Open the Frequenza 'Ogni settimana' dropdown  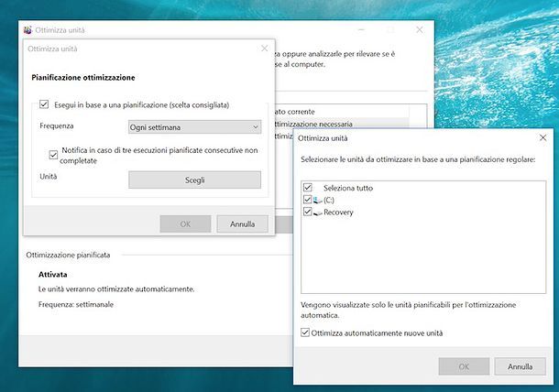pyautogui.click(x=194, y=127)
